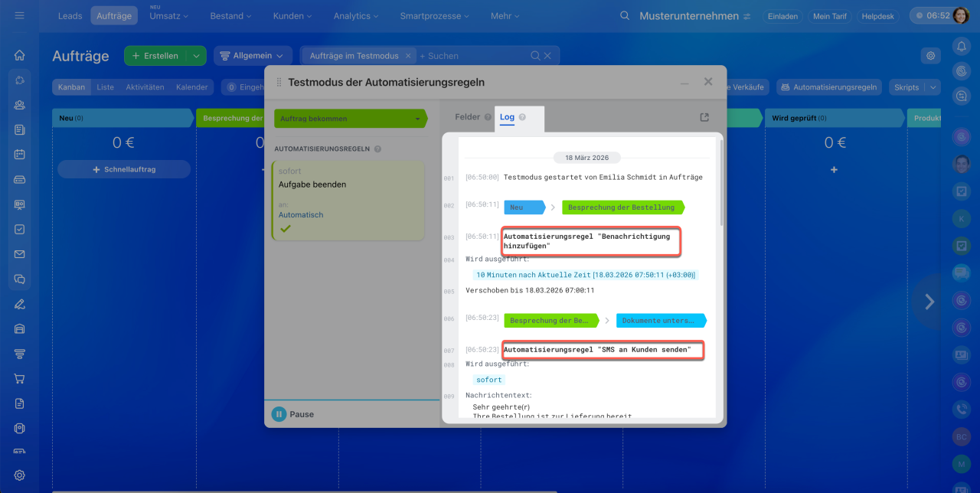Viewport: 980px width, 493px height.
Task: Expand the Umsatz menu
Action: [169, 16]
